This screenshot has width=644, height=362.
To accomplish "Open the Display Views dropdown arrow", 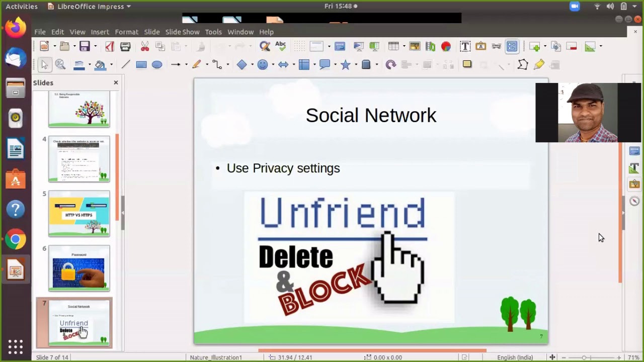I will (x=329, y=46).
